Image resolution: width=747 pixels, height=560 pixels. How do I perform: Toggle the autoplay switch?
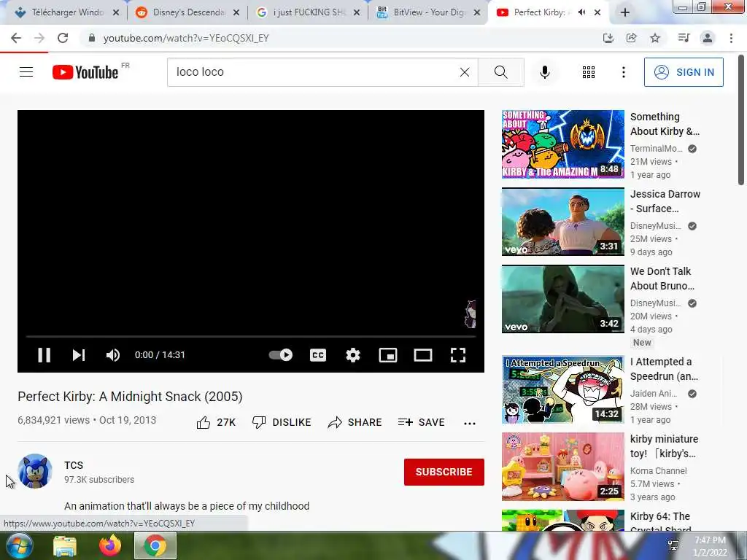[281, 355]
